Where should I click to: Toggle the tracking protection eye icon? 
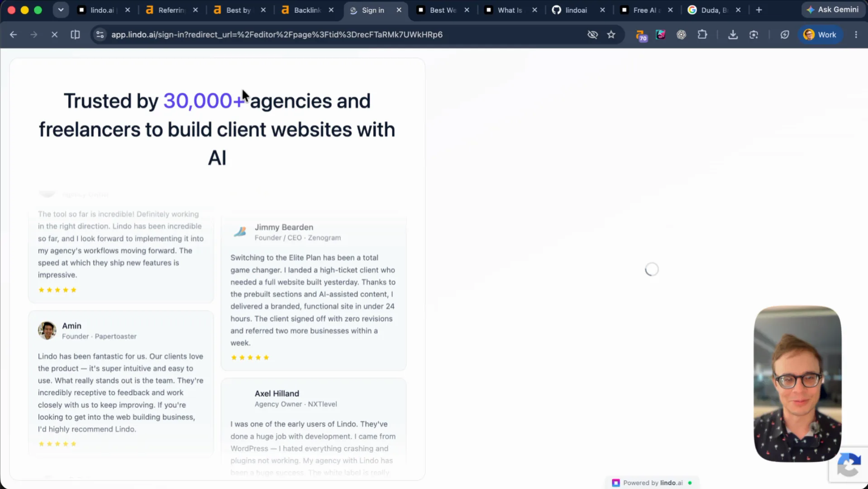(592, 34)
